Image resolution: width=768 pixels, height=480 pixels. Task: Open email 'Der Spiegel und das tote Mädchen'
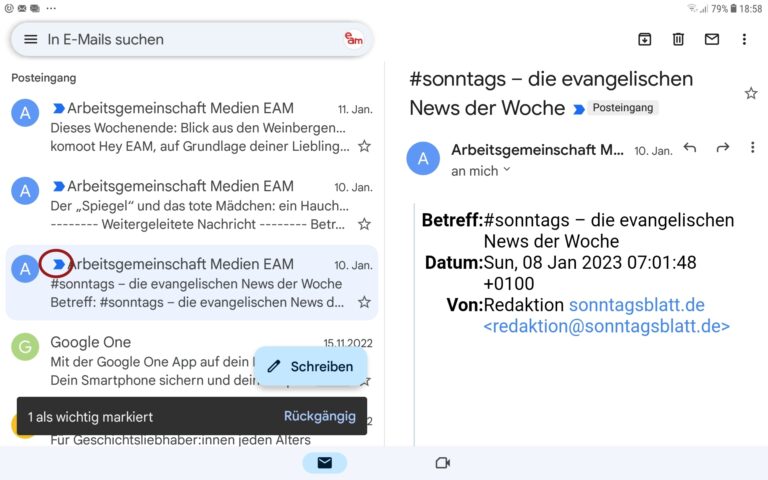pyautogui.click(x=192, y=205)
